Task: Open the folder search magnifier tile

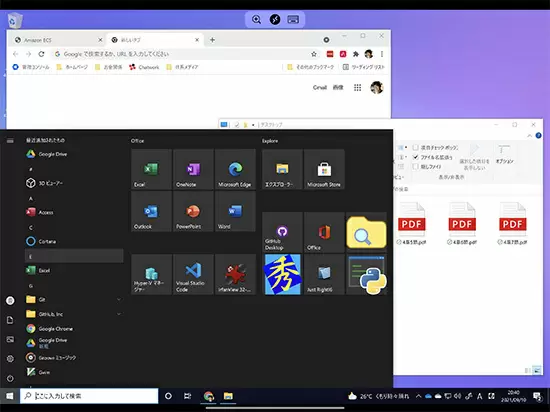Action: [366, 232]
